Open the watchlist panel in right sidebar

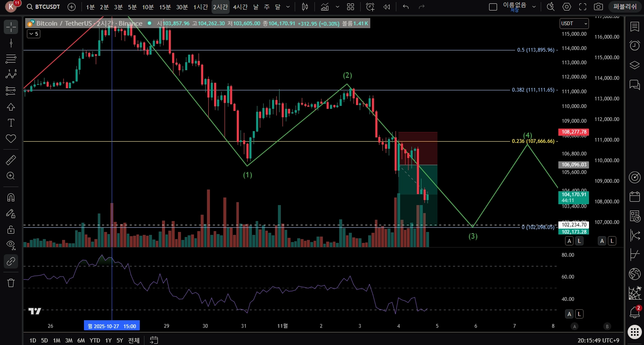pyautogui.click(x=635, y=26)
